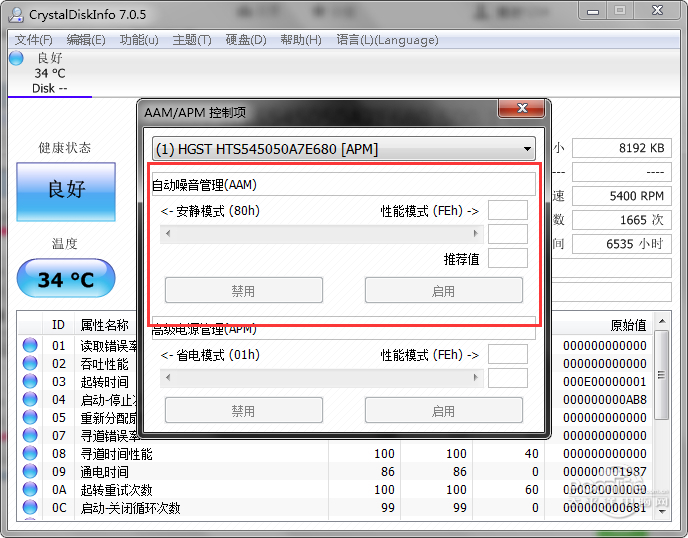Screen dimensions: 688x538
Task: Click the CrystalDiskInfo title bar app icon
Action: (16, 14)
